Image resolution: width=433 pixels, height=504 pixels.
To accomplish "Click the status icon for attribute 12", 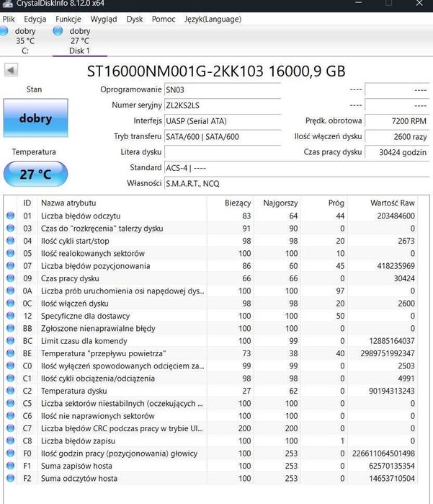I will (11, 315).
